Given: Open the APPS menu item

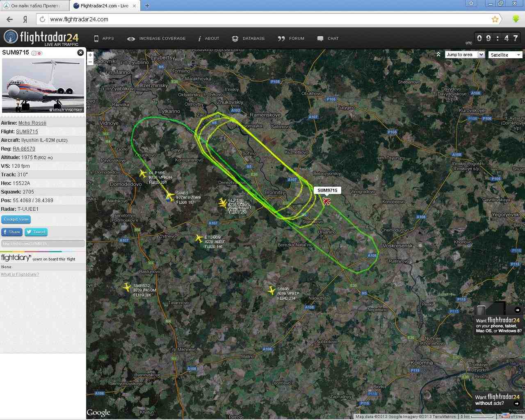Looking at the screenshot, I should pyautogui.click(x=108, y=39).
